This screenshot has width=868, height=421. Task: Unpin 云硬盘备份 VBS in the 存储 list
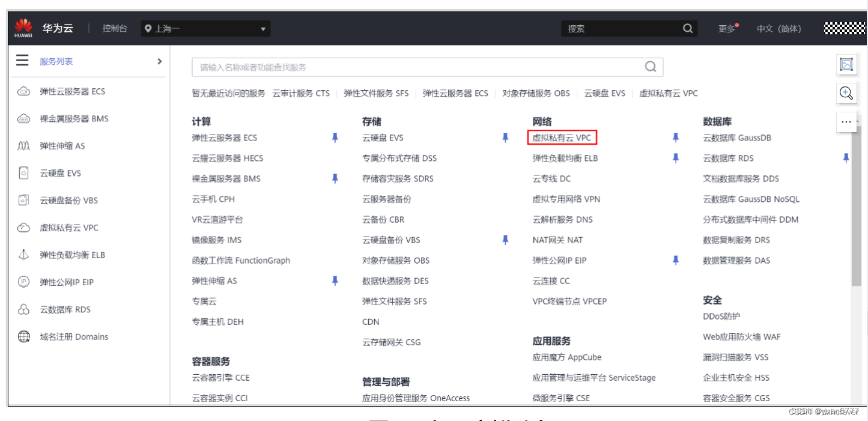[505, 240]
